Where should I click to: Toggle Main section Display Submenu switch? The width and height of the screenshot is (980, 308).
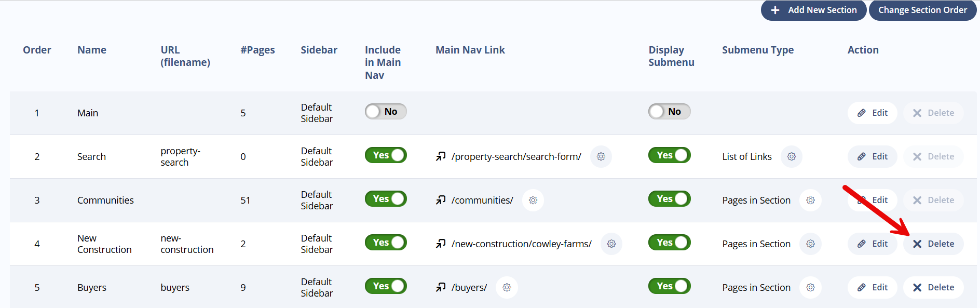(x=670, y=112)
